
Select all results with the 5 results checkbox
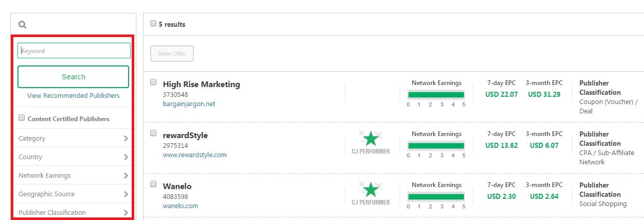pyautogui.click(x=153, y=23)
